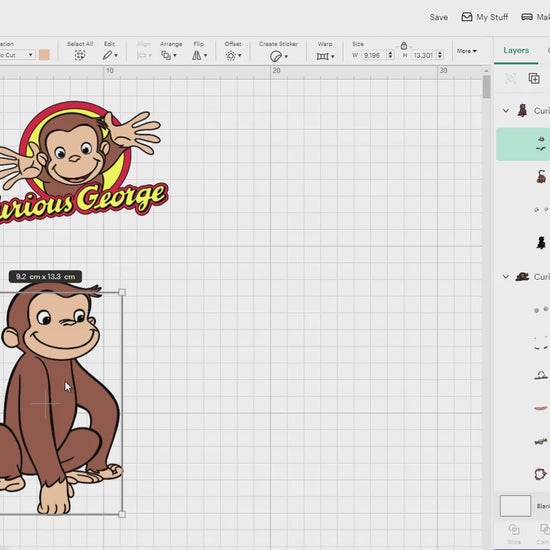Click the bottom-right selection handle of monkey

pyautogui.click(x=122, y=514)
